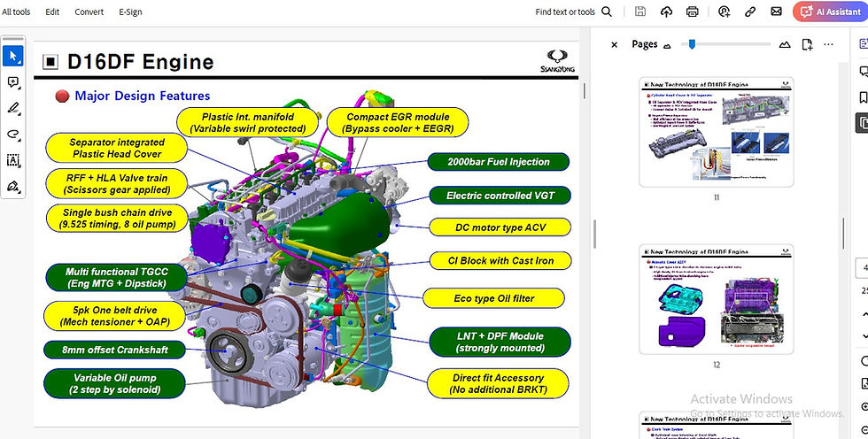This screenshot has height=439, width=868.
Task: Click the share with others icon
Action: coord(725,12)
